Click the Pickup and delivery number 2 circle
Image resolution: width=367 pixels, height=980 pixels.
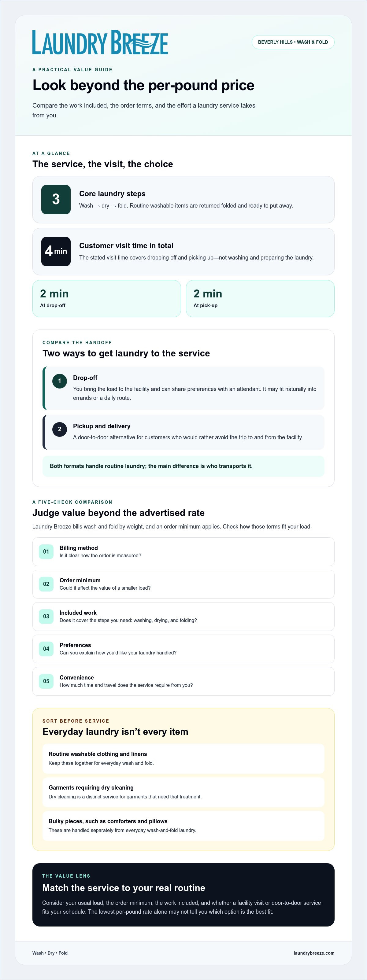[59, 429]
